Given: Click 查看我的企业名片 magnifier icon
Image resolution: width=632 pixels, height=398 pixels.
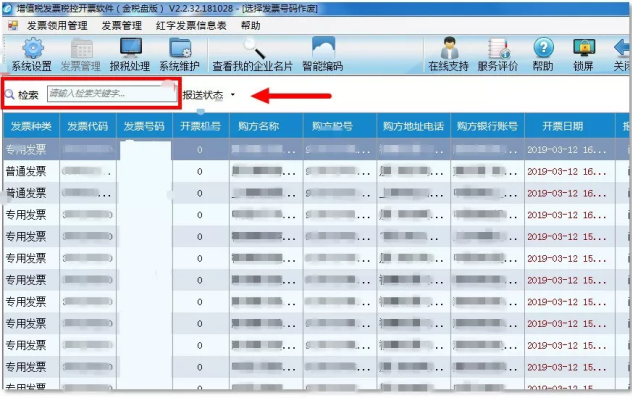Looking at the screenshot, I should click(x=254, y=48).
